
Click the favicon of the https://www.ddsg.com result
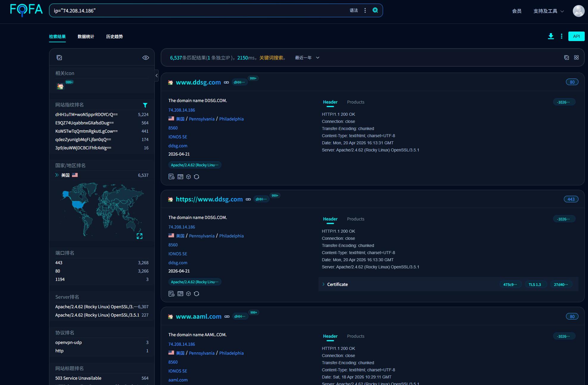pos(171,199)
